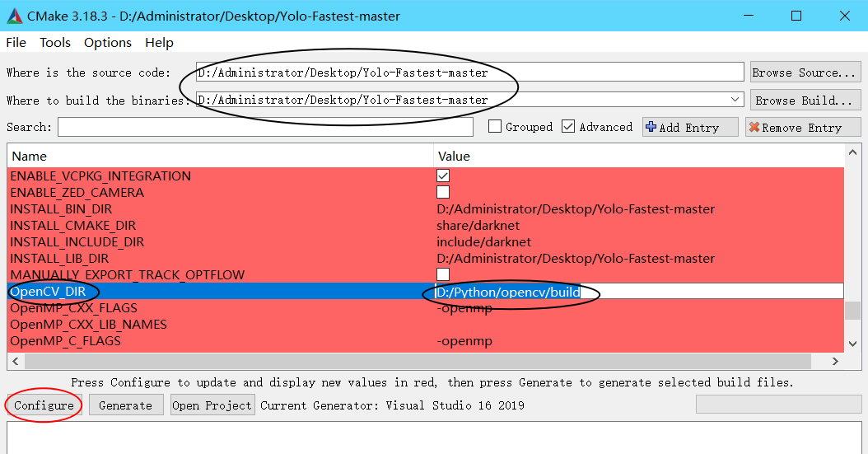Screen dimensions: 868x454
Task: Open the Options menu
Action: pyautogui.click(x=107, y=43)
